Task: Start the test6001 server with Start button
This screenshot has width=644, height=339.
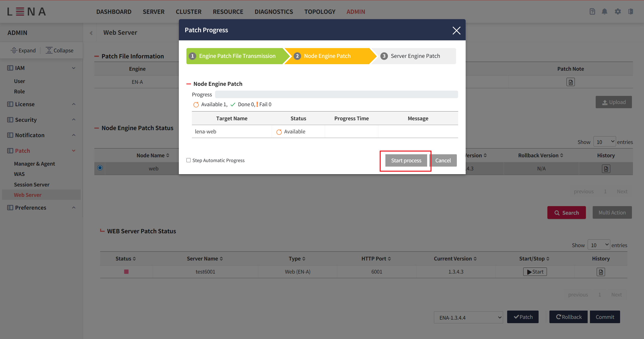Action: [x=535, y=272]
